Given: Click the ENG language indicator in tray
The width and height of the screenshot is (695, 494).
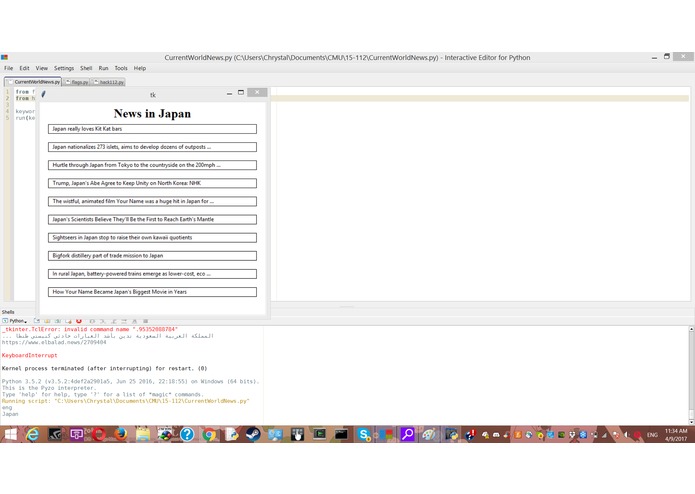Looking at the screenshot, I should pyautogui.click(x=652, y=435).
